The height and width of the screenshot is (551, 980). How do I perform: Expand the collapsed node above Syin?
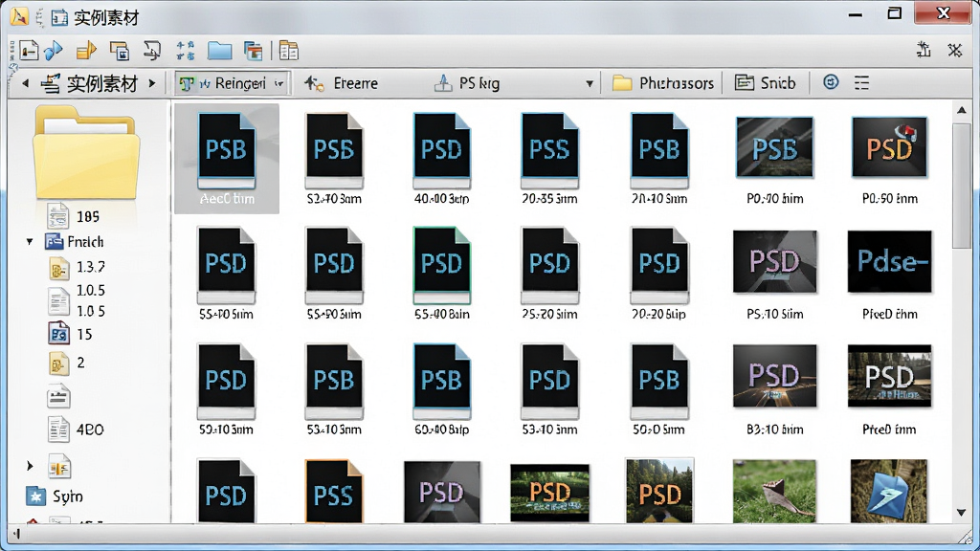pos(30,466)
